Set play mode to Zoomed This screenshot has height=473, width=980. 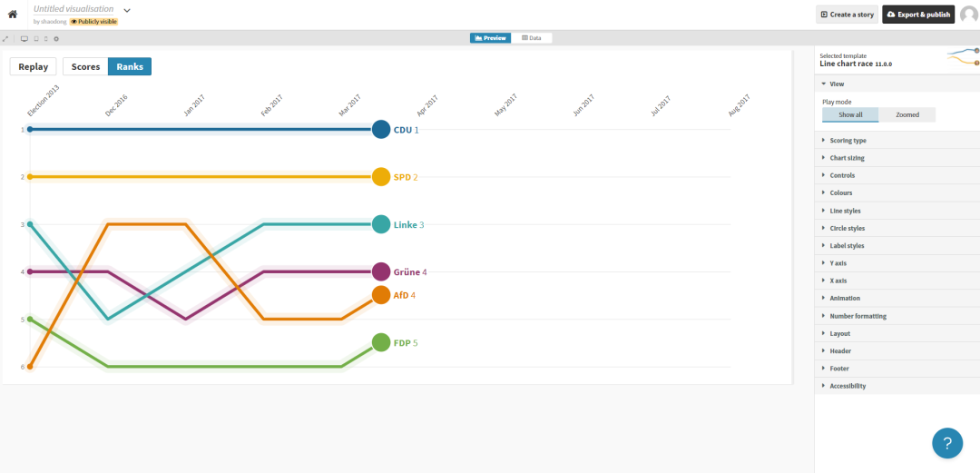tap(906, 115)
